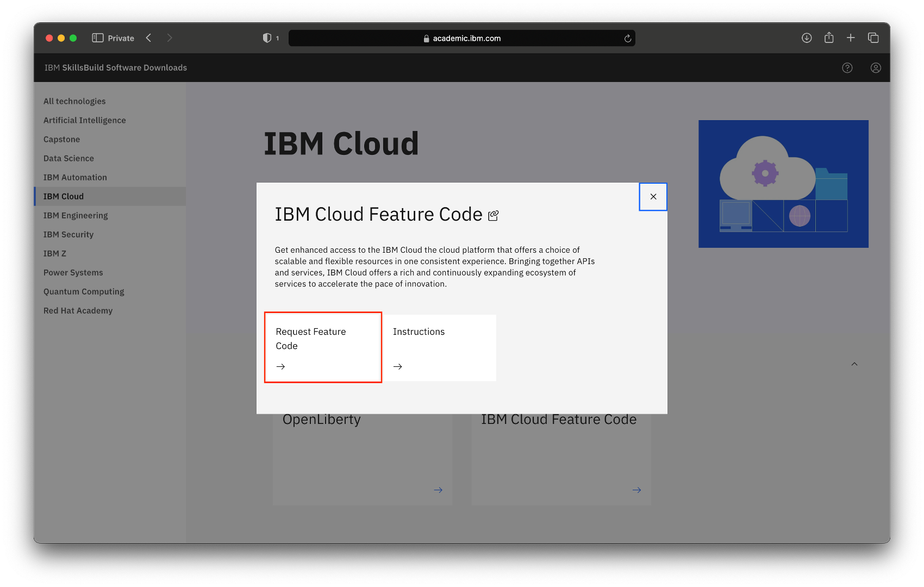Open the user profile icon
Image resolution: width=924 pixels, height=587 pixels.
coord(875,68)
